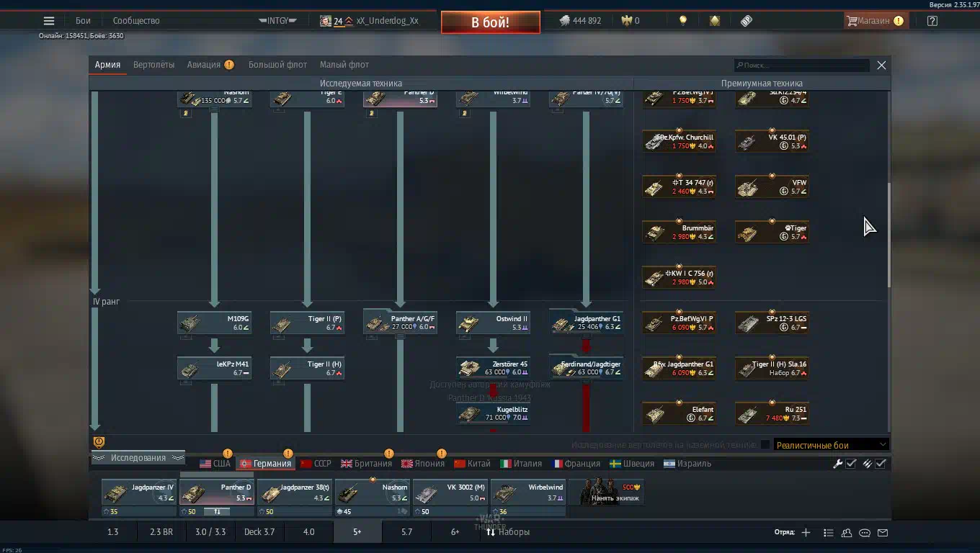The image size is (980, 553).
Task: Select the Kugelblitz vehicle card
Action: click(x=493, y=413)
